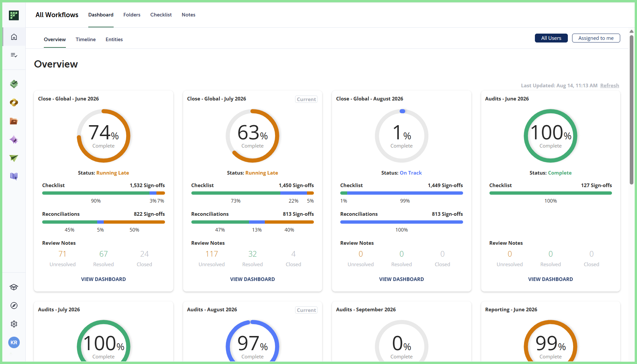Screen dimensions: 637x364
Task: Click the 'Close - Global - August 2026' card title
Action: [x=370, y=99]
